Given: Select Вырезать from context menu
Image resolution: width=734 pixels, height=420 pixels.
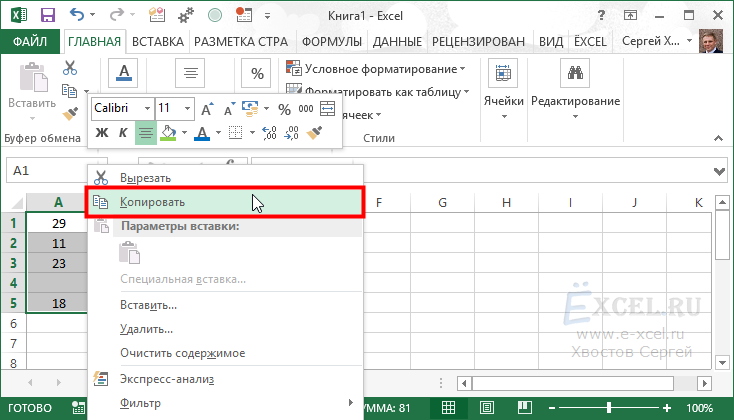Looking at the screenshot, I should 225,178.
